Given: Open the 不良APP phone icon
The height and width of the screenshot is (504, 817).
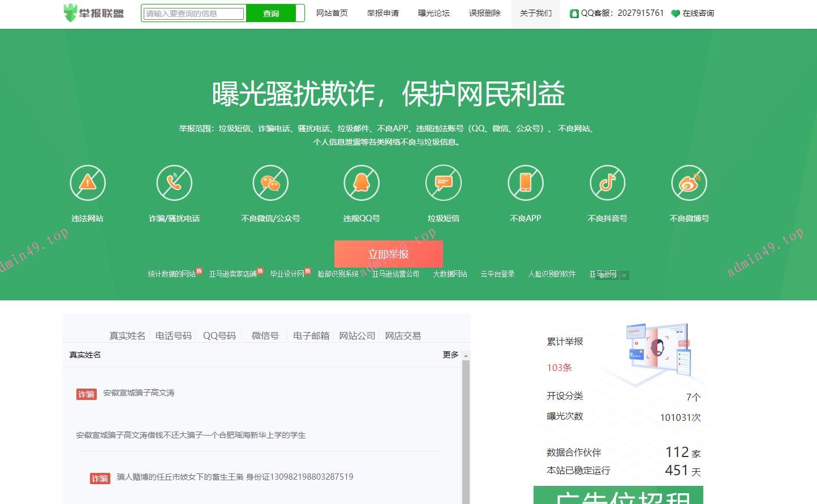Looking at the screenshot, I should pos(526,182).
